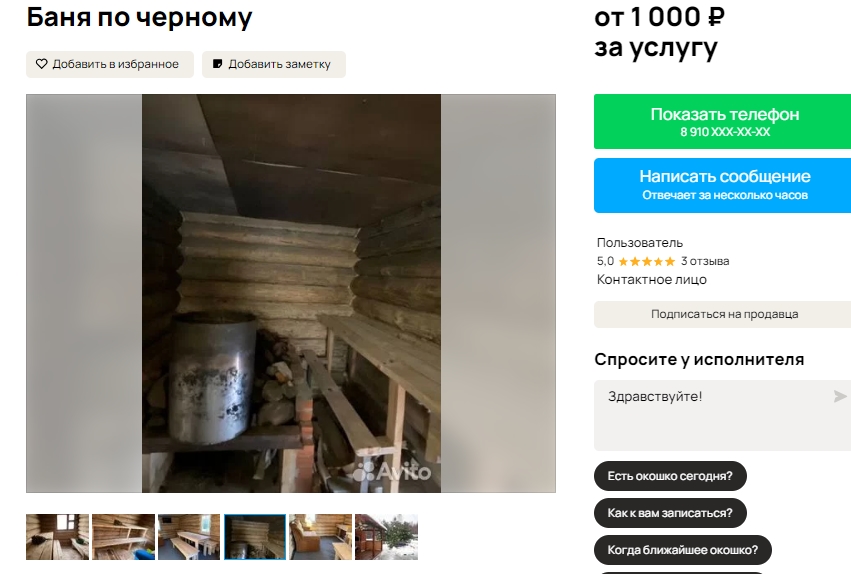The height and width of the screenshot is (574, 851).
Task: Choose Когда ближайшее окошко? suggestion
Action: [683, 550]
